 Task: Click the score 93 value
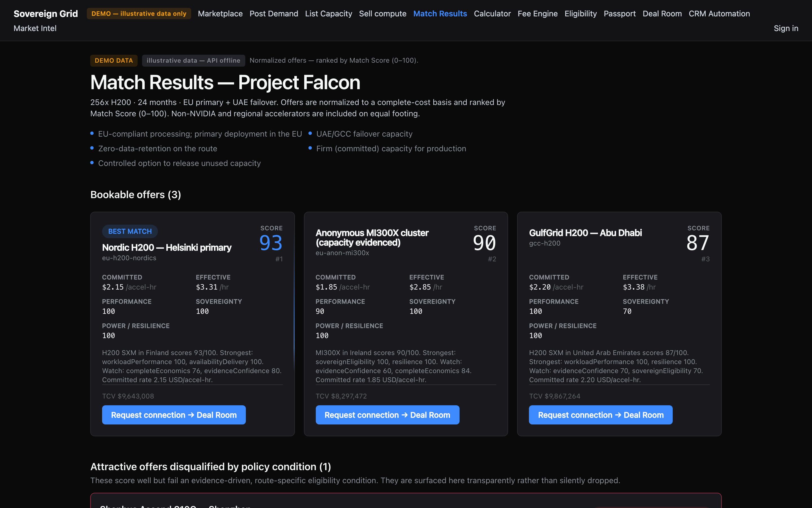tap(271, 243)
